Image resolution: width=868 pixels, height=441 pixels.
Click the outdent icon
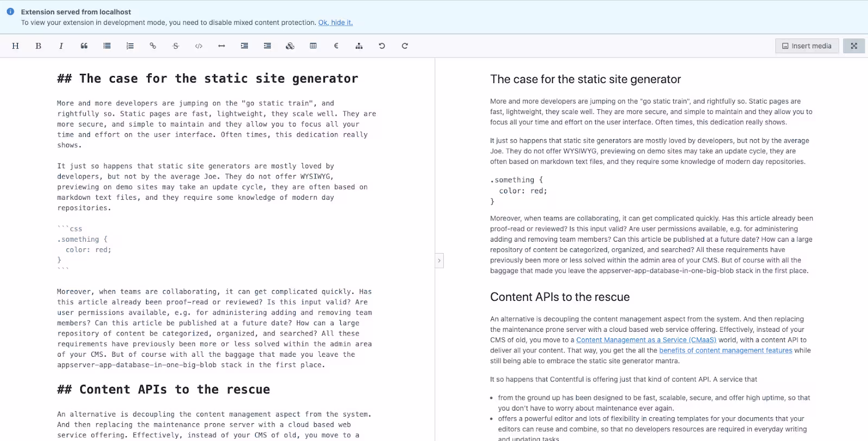tap(267, 46)
